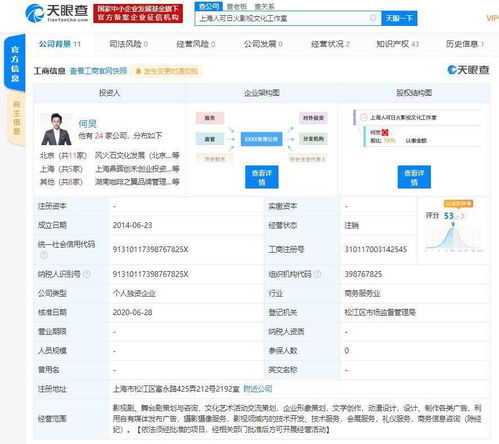Select the 自主信息 side tab

coord(17,118)
